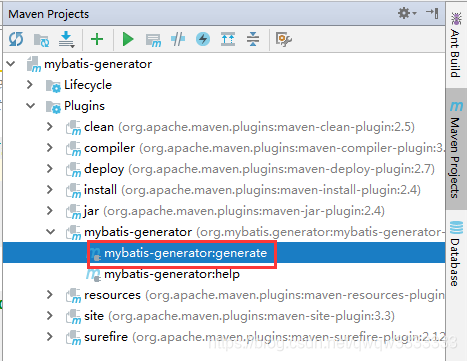Open the gear settings menu in header
This screenshot has width=467, height=361.
(407, 13)
